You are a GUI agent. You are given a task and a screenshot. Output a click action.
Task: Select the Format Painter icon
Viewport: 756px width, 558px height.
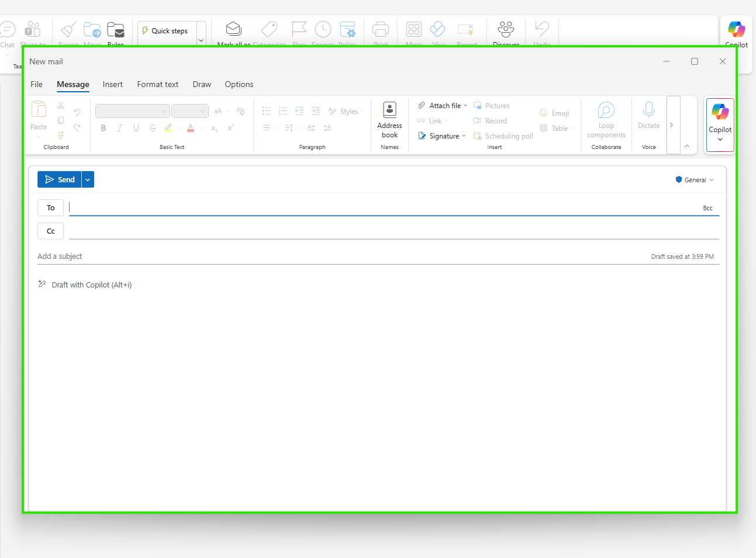(61, 135)
